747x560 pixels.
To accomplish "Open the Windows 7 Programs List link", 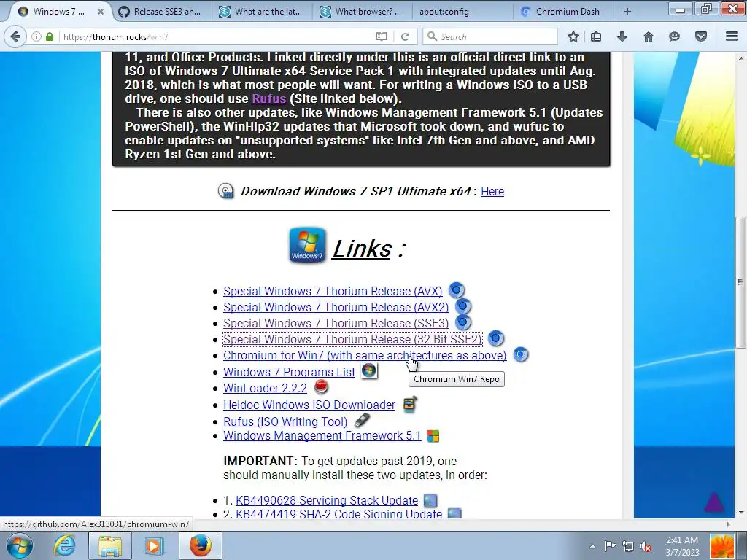I will pyautogui.click(x=289, y=372).
